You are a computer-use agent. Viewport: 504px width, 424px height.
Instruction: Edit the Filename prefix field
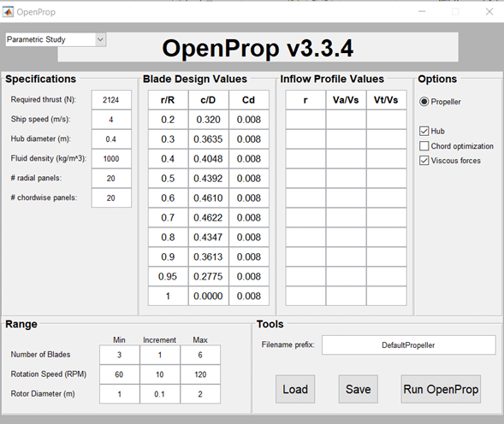408,345
